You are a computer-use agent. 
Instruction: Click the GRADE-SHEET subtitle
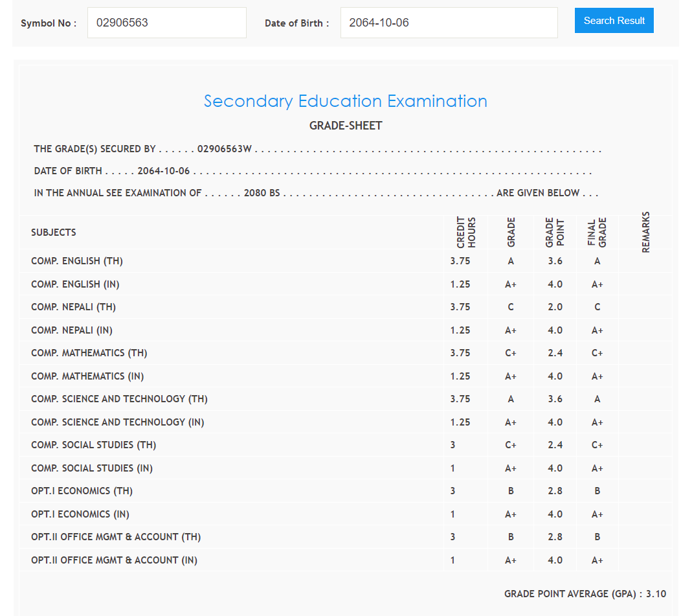[346, 126]
